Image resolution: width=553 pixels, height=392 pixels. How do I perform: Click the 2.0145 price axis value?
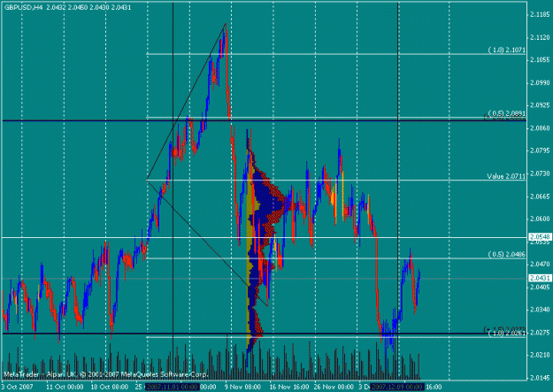click(x=540, y=378)
